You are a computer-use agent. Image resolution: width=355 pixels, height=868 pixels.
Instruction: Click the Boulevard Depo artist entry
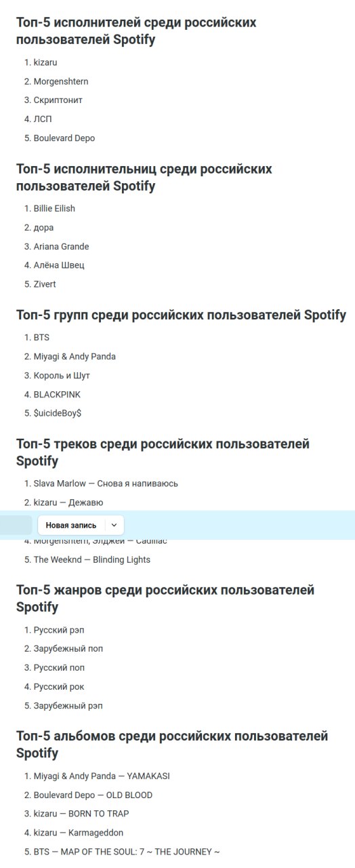(x=64, y=138)
